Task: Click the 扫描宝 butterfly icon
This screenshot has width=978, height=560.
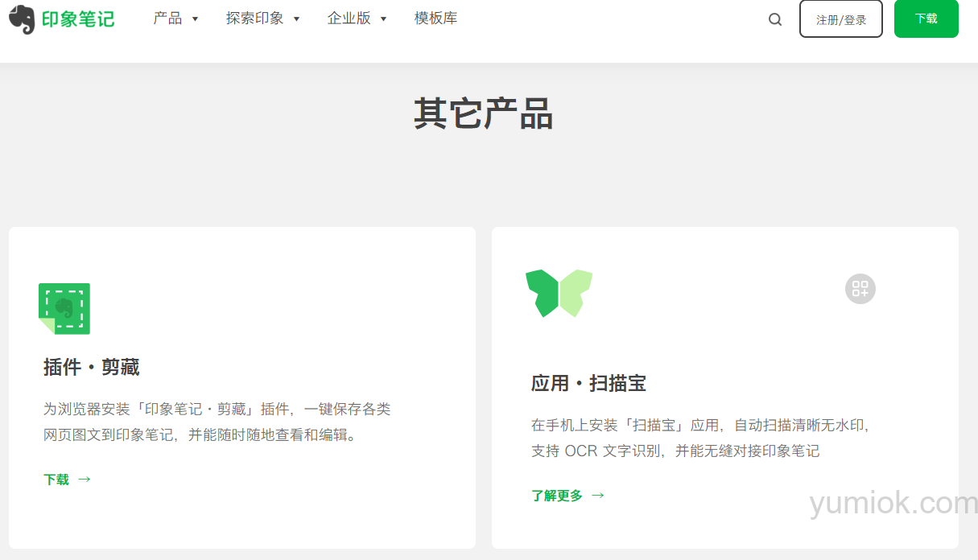Action: click(x=559, y=293)
